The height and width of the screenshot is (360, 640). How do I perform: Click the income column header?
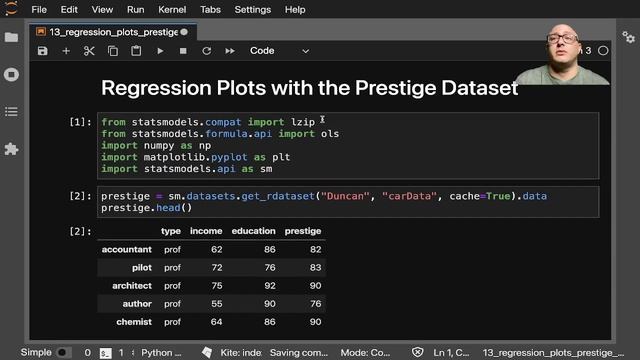(206, 231)
